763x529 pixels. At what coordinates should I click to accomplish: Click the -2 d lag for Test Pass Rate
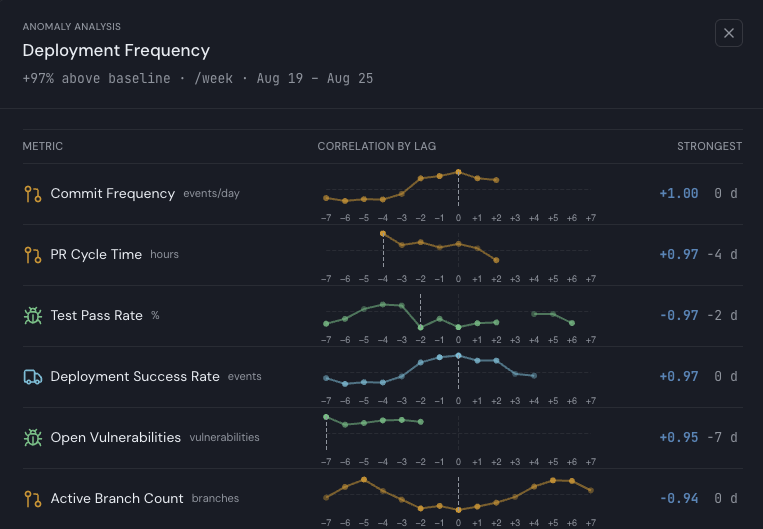pos(722,315)
